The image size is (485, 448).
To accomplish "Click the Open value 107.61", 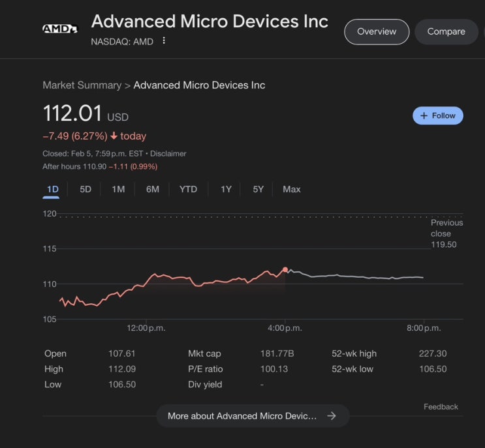I will point(122,353).
